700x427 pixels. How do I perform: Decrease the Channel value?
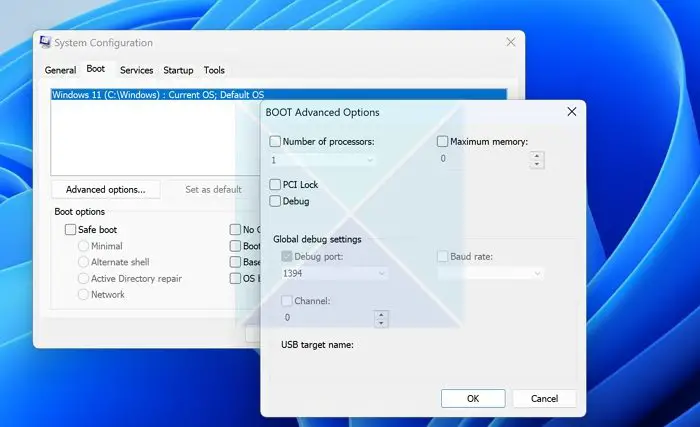click(x=381, y=323)
